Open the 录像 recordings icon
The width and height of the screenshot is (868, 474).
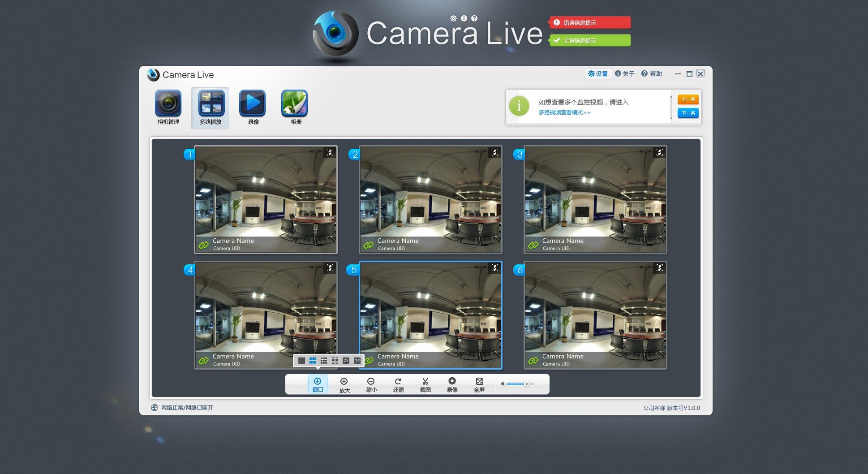[x=253, y=108]
